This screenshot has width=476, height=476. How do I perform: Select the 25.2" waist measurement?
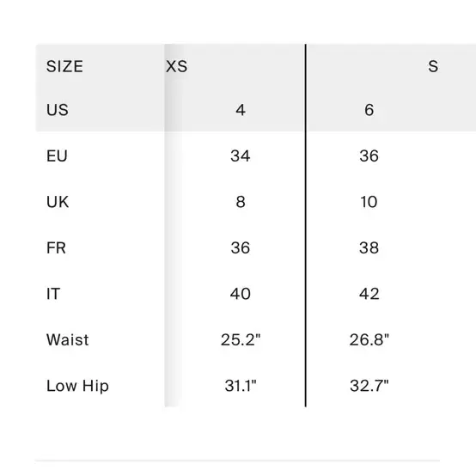[241, 339]
